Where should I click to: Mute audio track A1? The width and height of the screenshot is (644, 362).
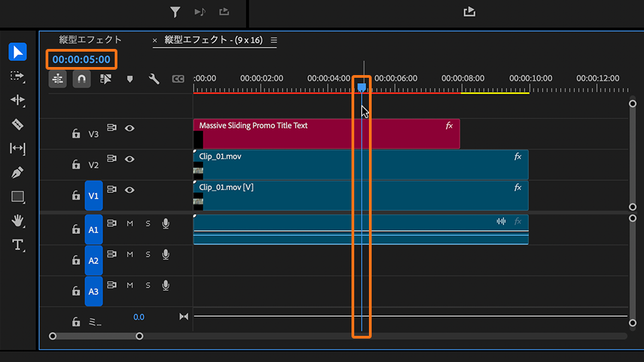130,223
